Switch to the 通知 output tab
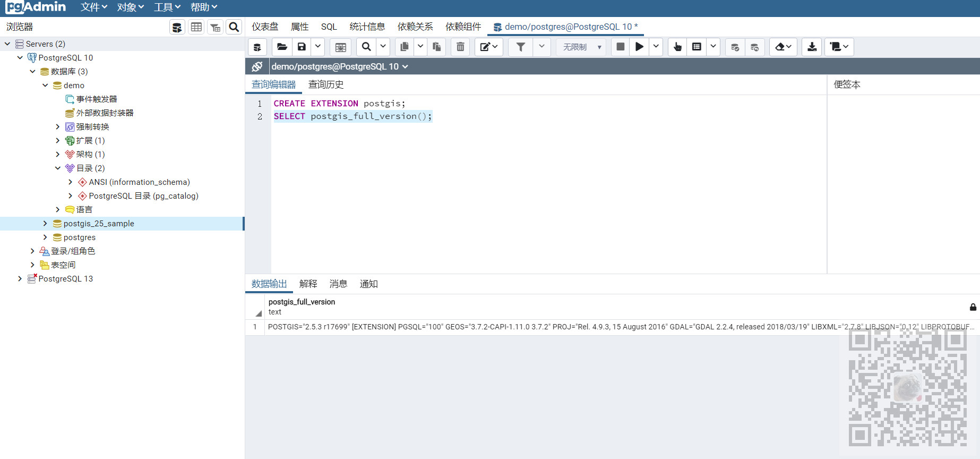 tap(368, 284)
